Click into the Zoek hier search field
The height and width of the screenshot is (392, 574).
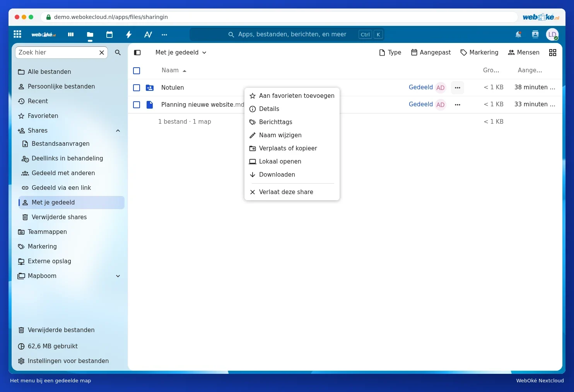57,53
